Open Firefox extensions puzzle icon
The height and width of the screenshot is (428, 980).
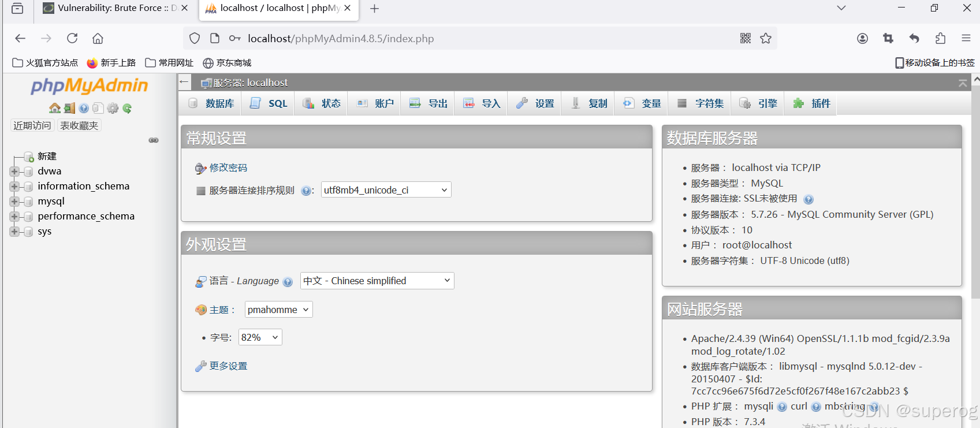940,38
